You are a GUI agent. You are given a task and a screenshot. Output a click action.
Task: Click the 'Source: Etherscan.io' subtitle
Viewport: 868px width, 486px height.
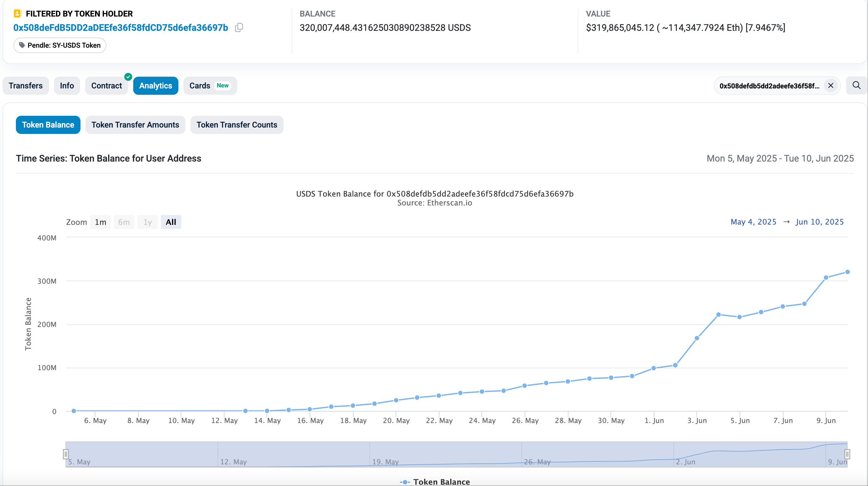435,203
